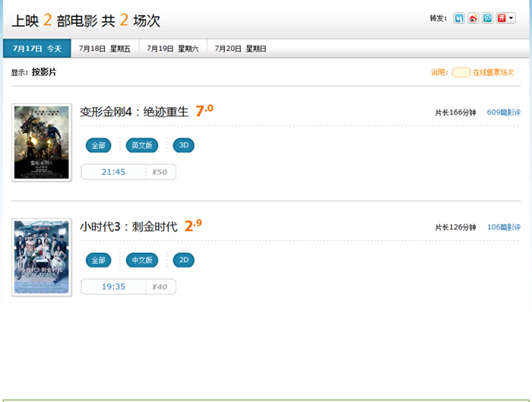Open 变形金刚4:绝迹重生 title link
The width and height of the screenshot is (532, 402).
tap(134, 112)
